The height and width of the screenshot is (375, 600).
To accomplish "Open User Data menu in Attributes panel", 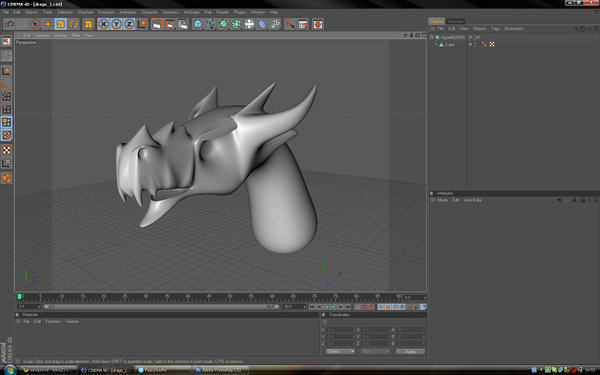I will coord(473,200).
